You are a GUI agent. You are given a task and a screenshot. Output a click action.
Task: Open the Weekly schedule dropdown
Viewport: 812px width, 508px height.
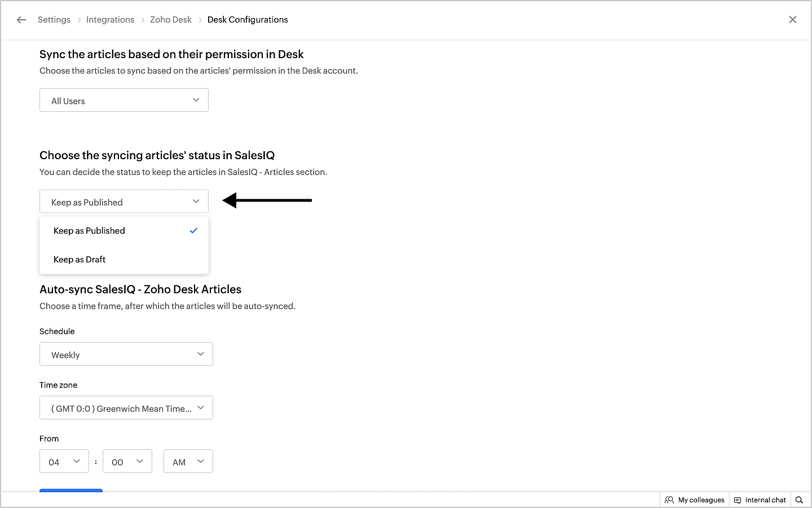(126, 354)
